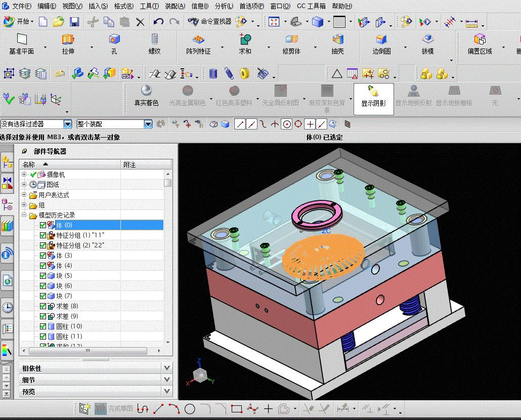Select the 求和 unite tool
This screenshot has width=521, height=420.
245,44
